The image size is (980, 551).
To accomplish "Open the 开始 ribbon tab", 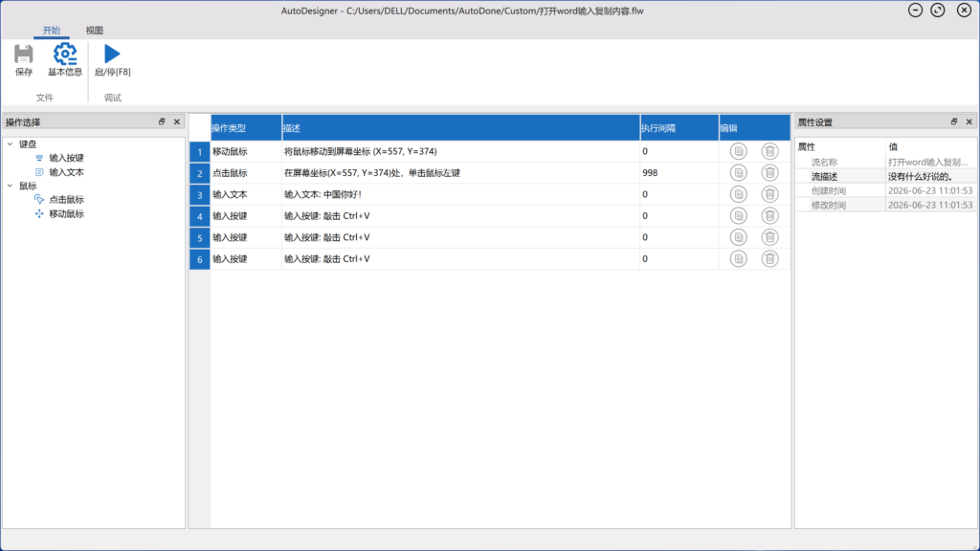I will (52, 30).
